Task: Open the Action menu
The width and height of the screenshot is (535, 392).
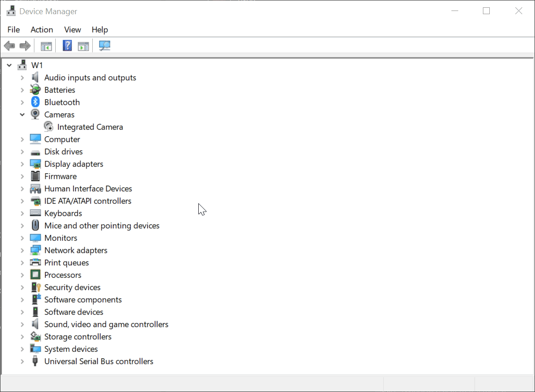Action: pos(42,30)
